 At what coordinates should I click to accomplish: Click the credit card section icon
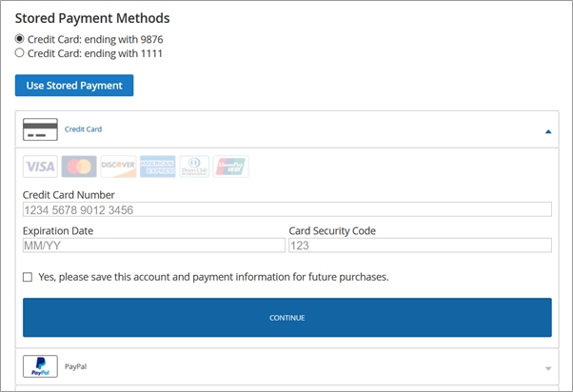coord(40,129)
